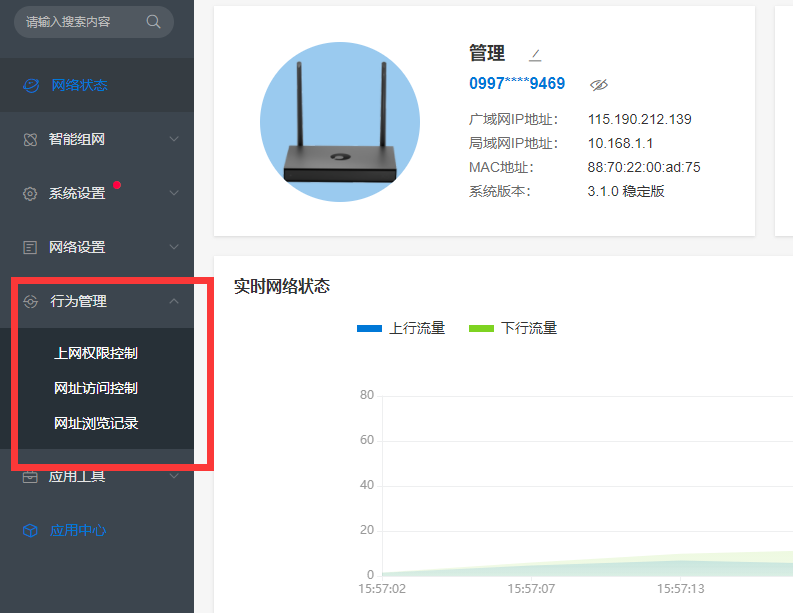Click the 应用中心 cube icon
Image resolution: width=793 pixels, height=613 pixels.
click(30, 530)
